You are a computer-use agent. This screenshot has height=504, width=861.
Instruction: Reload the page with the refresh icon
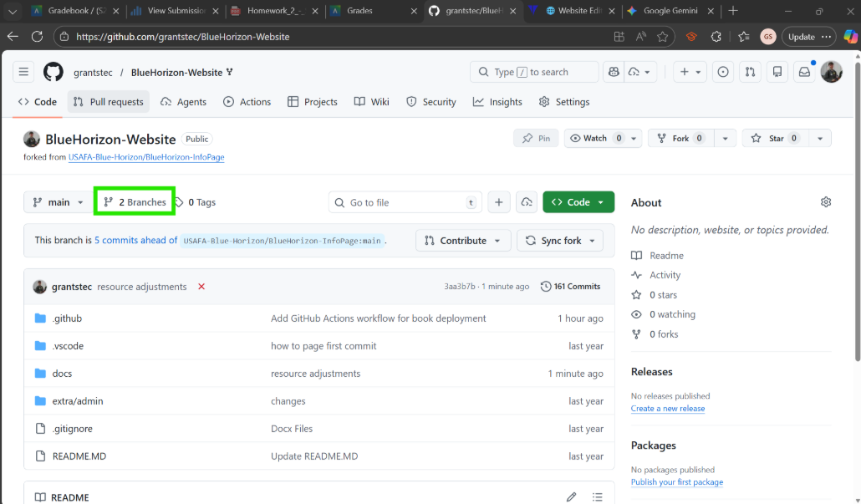[37, 37]
